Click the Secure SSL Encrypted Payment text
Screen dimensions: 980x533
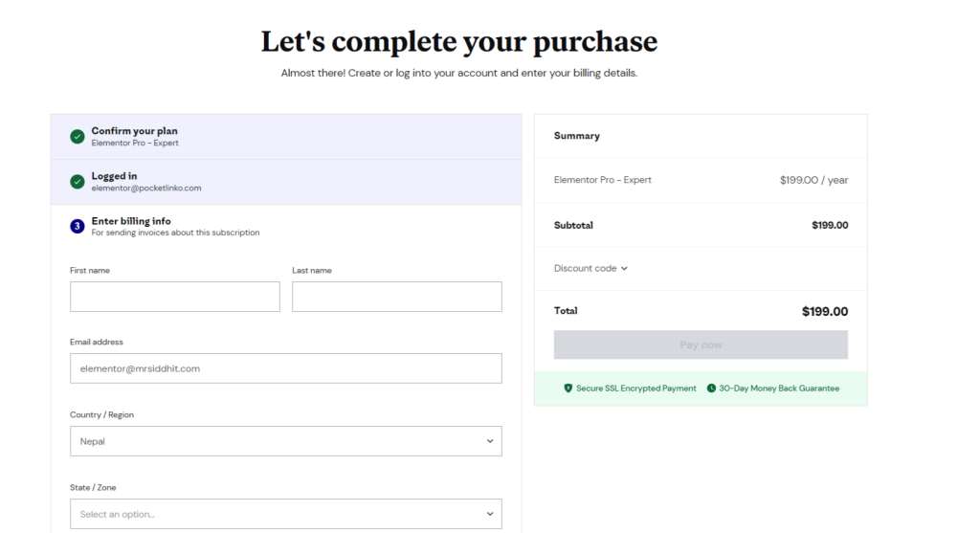[x=635, y=389]
